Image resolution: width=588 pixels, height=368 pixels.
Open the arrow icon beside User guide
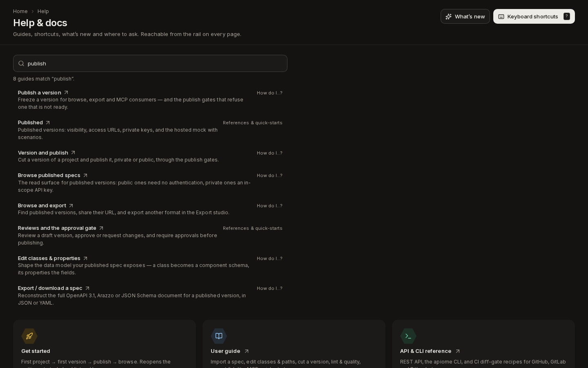tap(246, 351)
